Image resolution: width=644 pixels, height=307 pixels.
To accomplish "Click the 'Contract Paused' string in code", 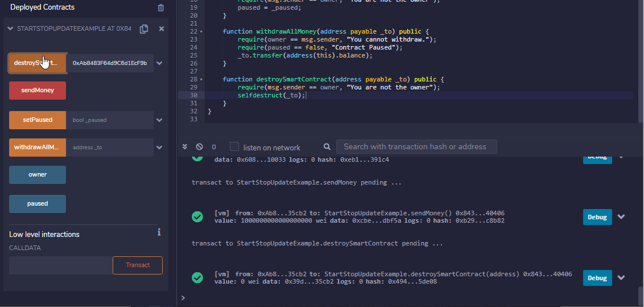I will (x=365, y=48).
